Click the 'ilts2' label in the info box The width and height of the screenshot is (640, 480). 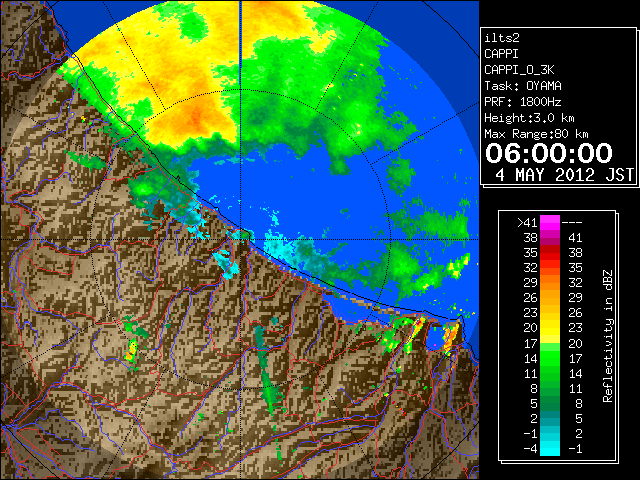click(502, 38)
